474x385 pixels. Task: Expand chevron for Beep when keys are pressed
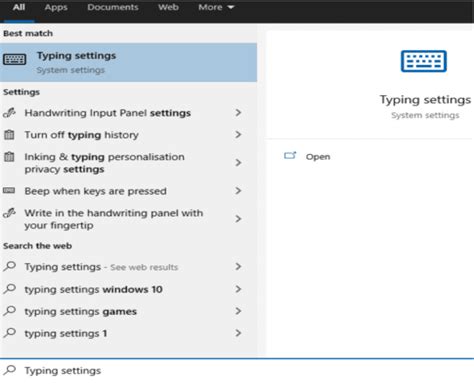click(x=238, y=191)
